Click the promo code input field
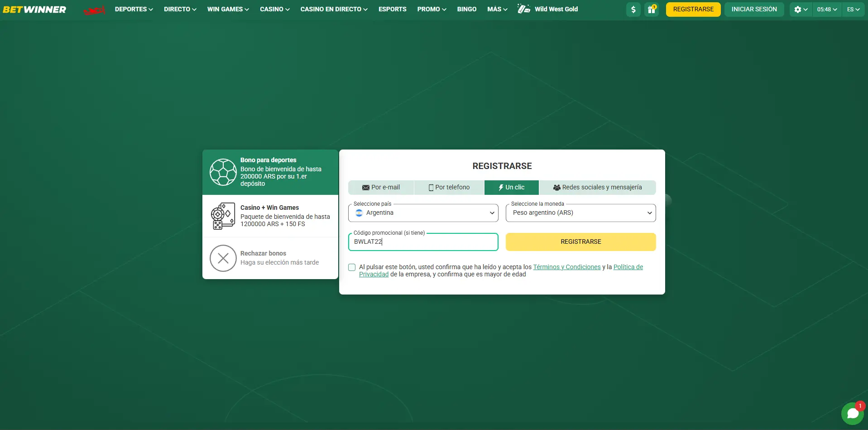Screen dimensions: 868x430 click(x=423, y=242)
